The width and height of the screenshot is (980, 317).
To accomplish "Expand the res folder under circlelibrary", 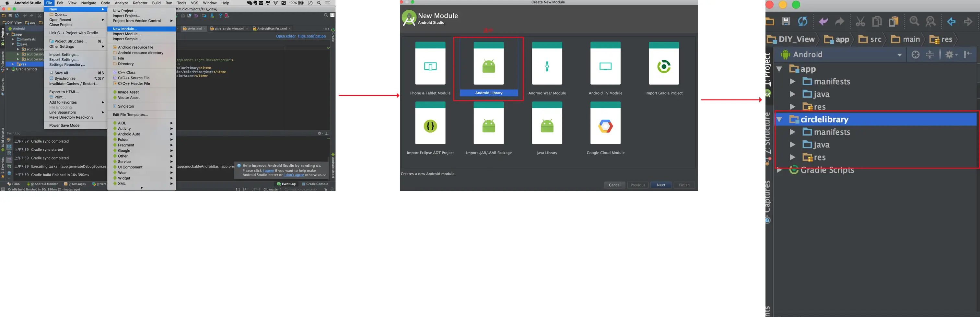I will pyautogui.click(x=792, y=157).
